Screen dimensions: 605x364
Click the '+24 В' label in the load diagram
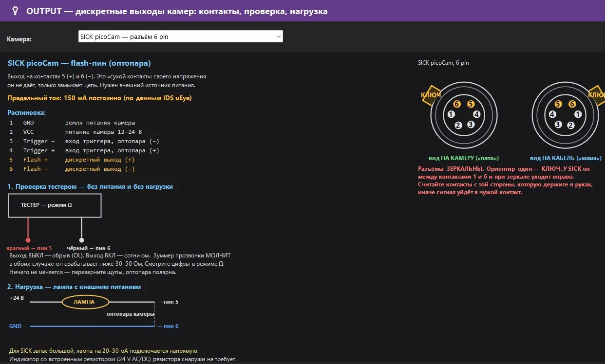click(17, 297)
